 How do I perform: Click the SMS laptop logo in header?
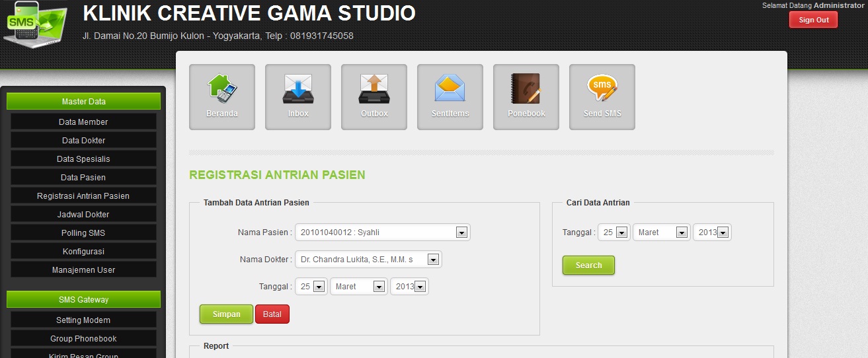point(36,24)
